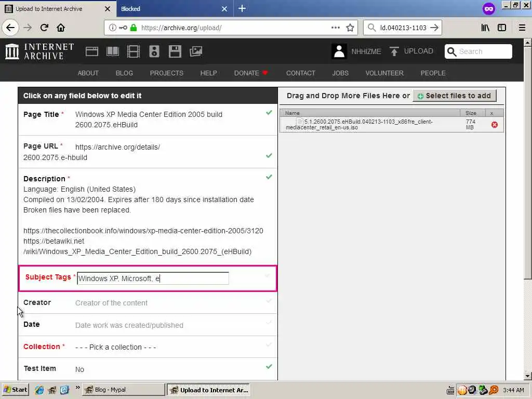Open the BLOG menu item
532x399 pixels.
coord(124,73)
